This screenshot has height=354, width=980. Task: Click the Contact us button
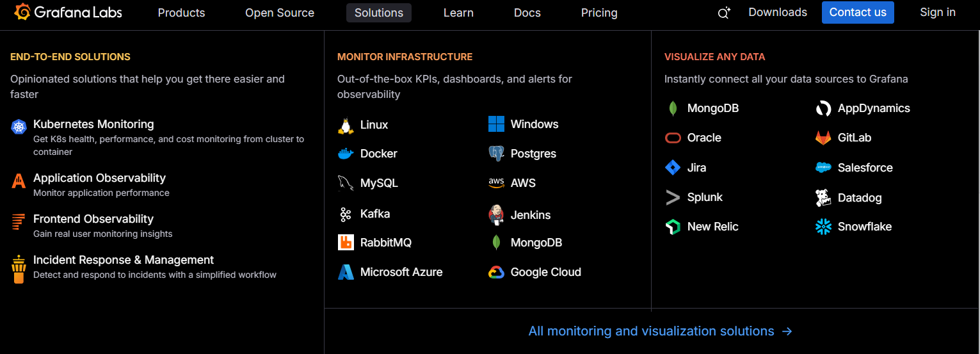click(x=858, y=12)
